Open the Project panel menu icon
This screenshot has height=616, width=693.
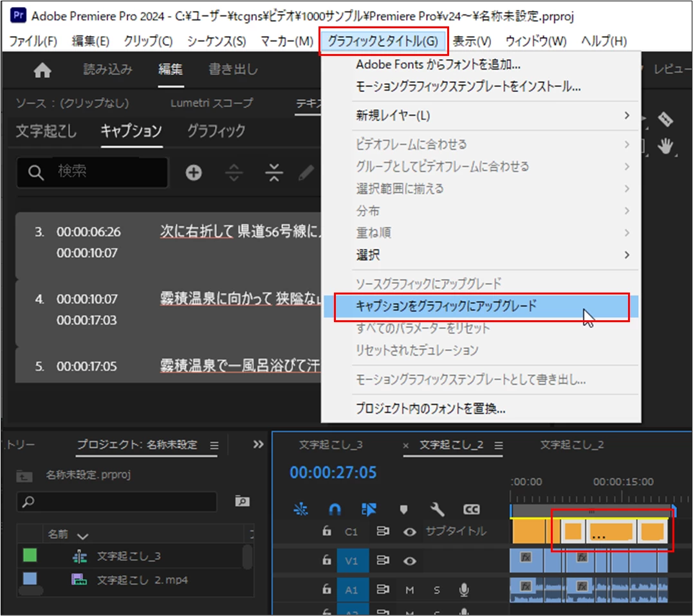point(214,446)
